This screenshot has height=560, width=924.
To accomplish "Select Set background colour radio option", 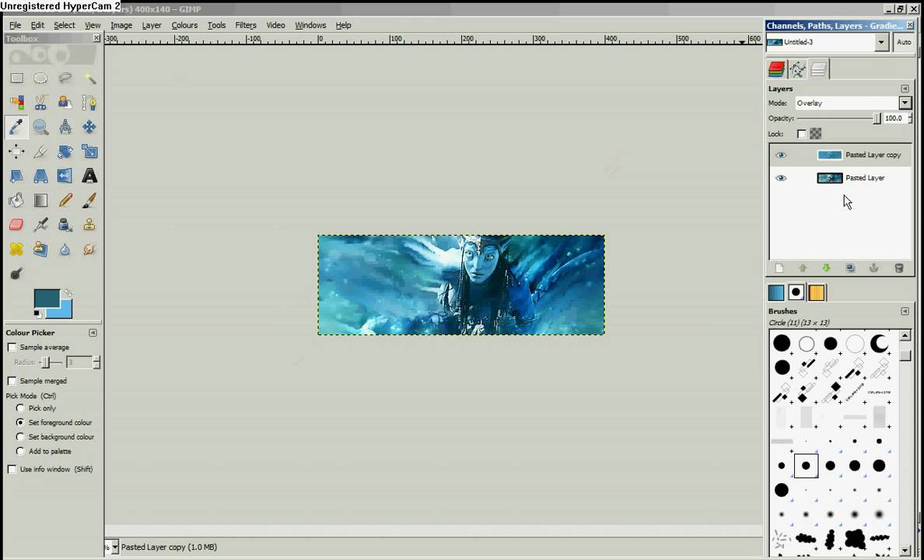I will (21, 437).
